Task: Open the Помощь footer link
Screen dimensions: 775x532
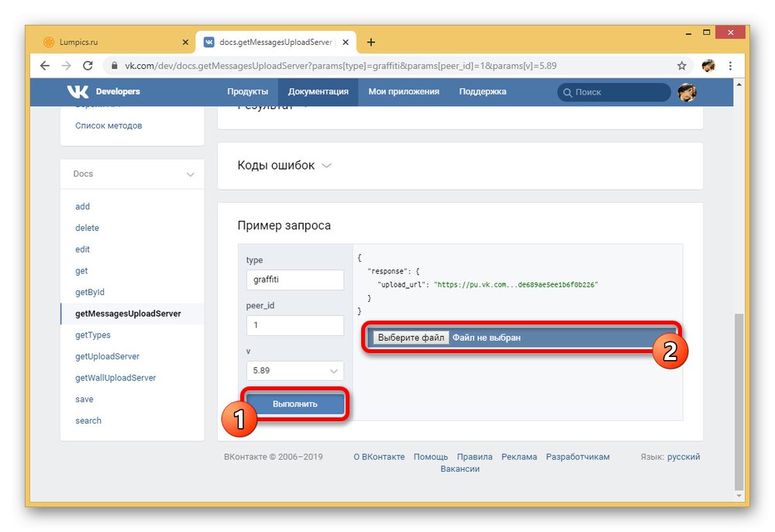Action: 430,457
